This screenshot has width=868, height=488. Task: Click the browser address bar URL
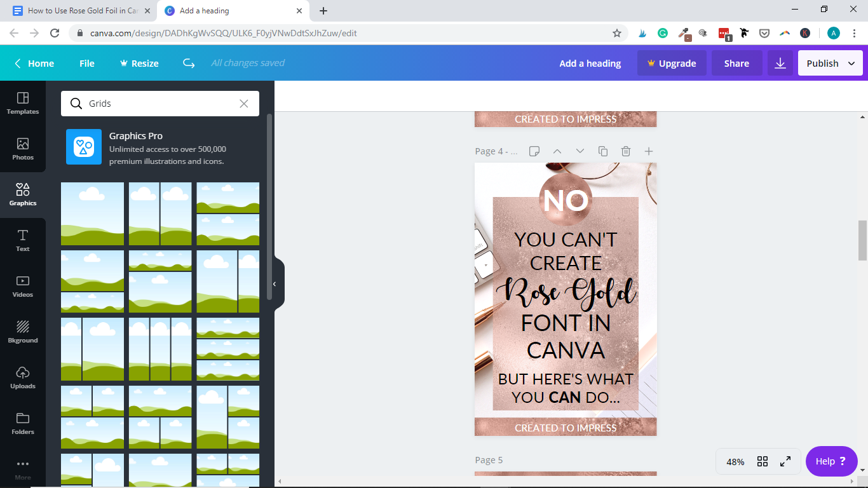pyautogui.click(x=223, y=33)
